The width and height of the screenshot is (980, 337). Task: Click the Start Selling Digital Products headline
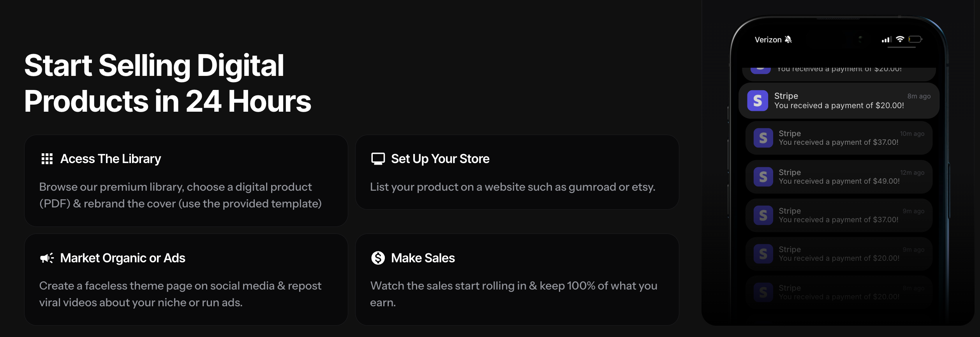(167, 83)
